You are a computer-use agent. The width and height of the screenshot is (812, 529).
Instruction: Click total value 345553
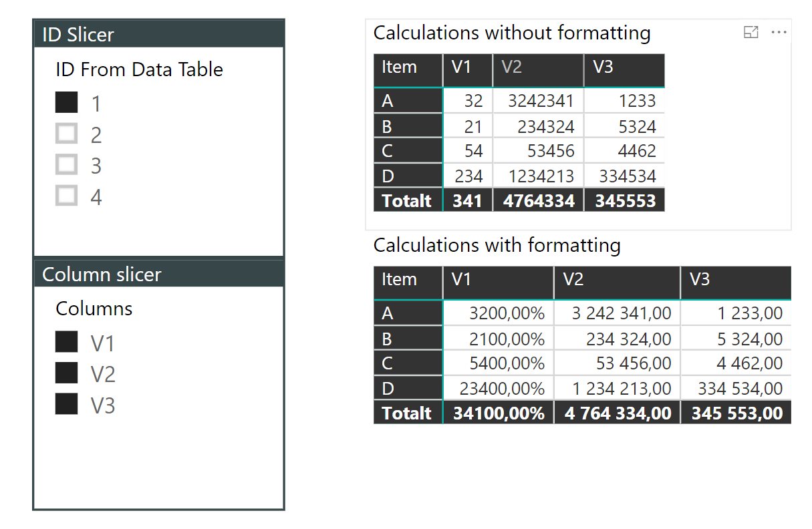pyautogui.click(x=626, y=200)
